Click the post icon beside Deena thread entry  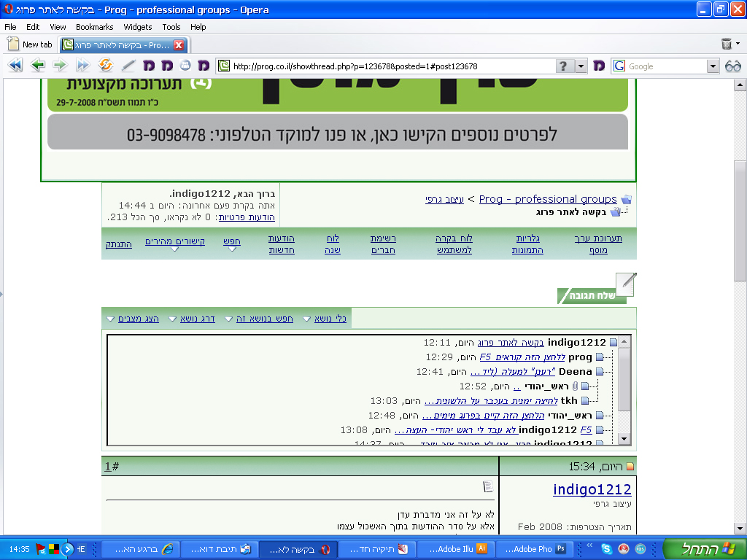pyautogui.click(x=600, y=371)
